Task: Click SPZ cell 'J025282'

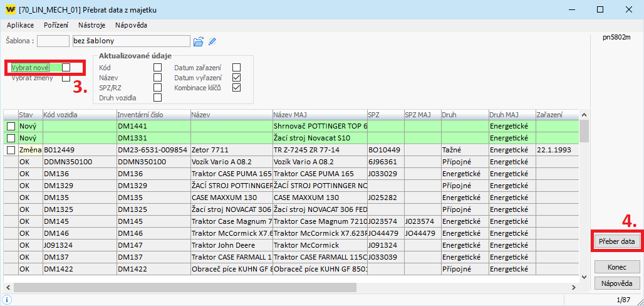Action: pos(386,198)
